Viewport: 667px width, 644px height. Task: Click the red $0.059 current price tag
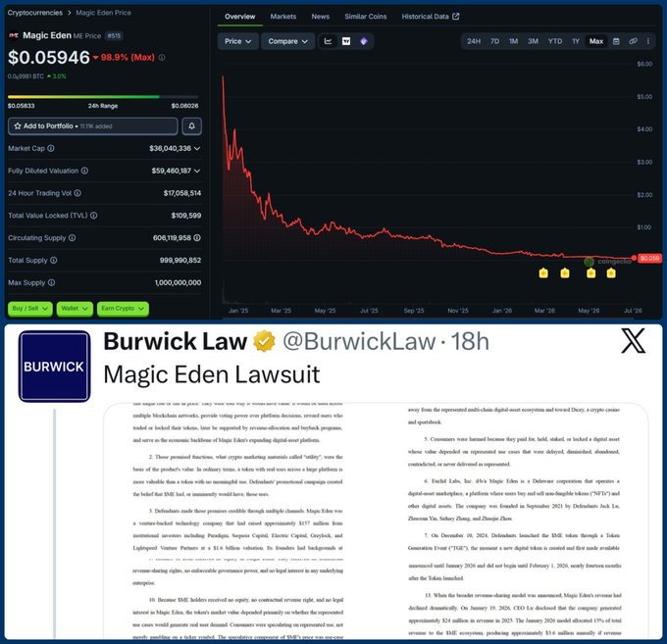point(649,258)
